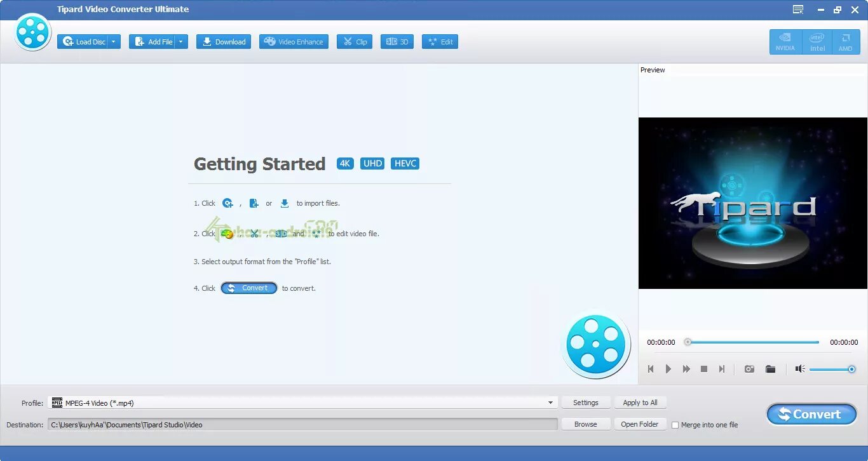868x461 pixels.
Task: Open the 3D conversion tool
Action: point(397,41)
